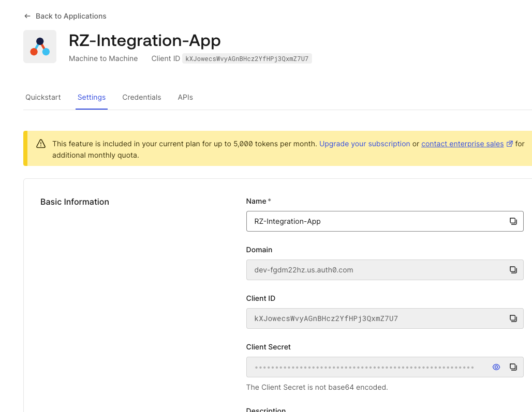Click inside the Domain field

point(373,270)
